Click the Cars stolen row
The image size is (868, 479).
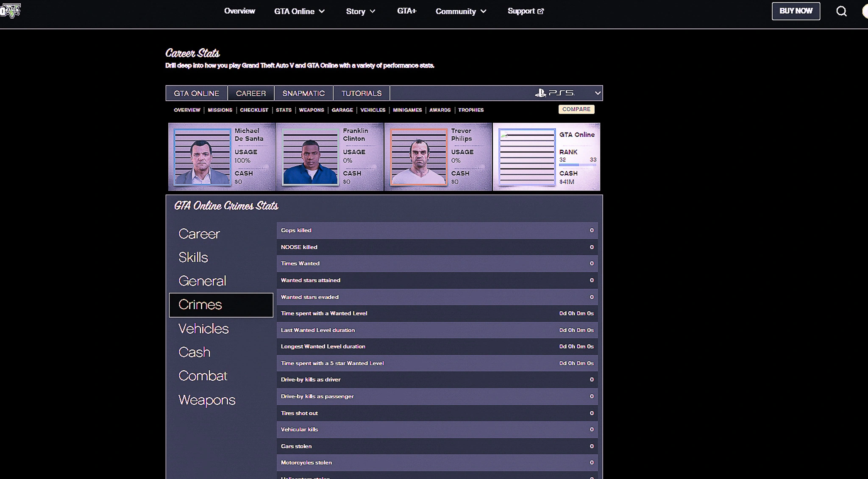(437, 446)
